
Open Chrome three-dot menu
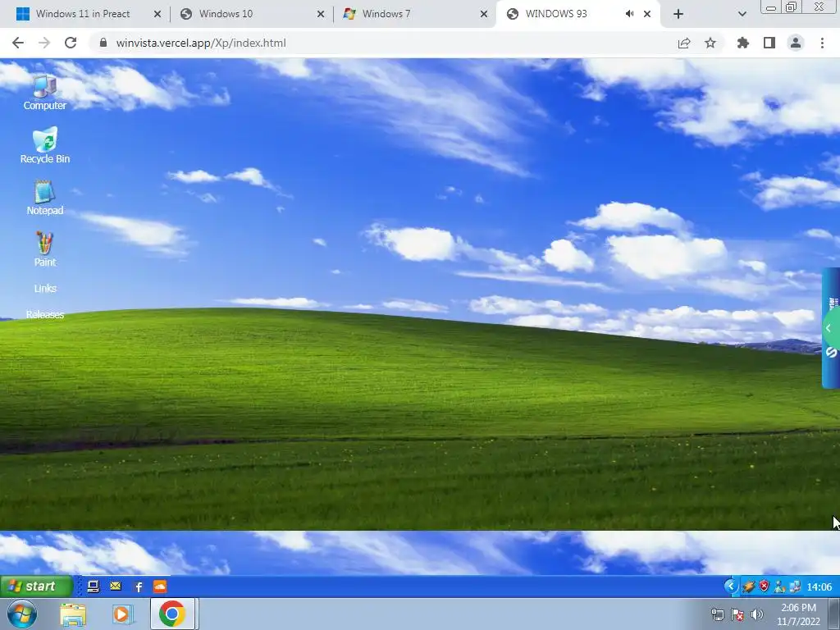822,43
